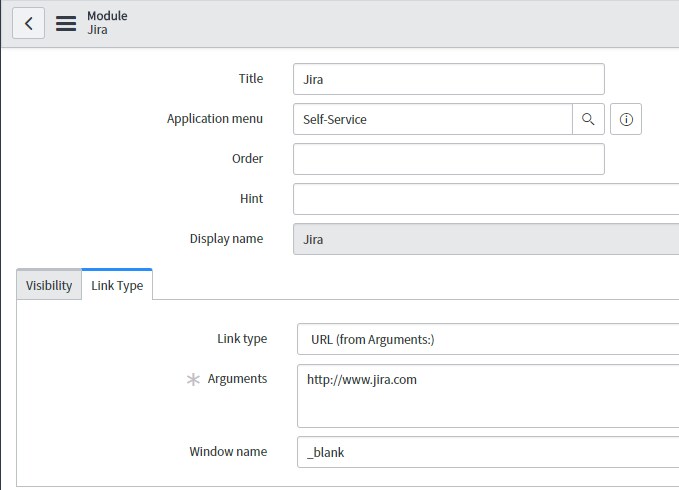Click the Display name label
The image size is (679, 490).
coord(226,239)
